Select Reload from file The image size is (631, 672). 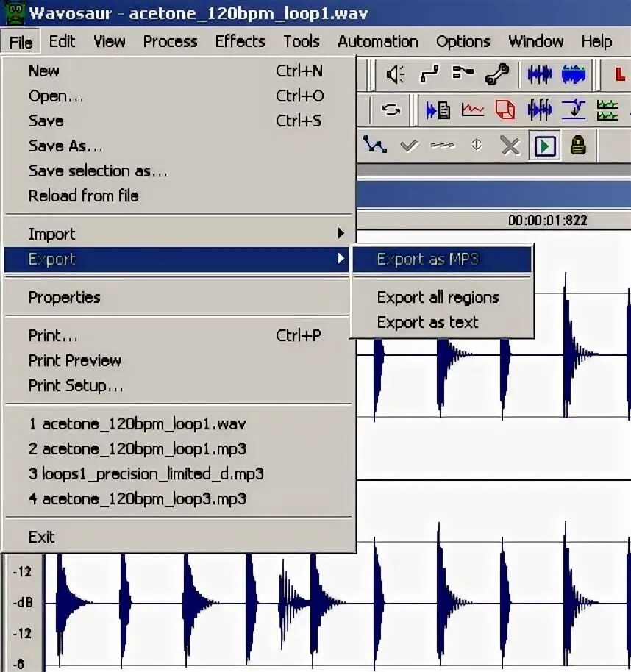click(178, 196)
